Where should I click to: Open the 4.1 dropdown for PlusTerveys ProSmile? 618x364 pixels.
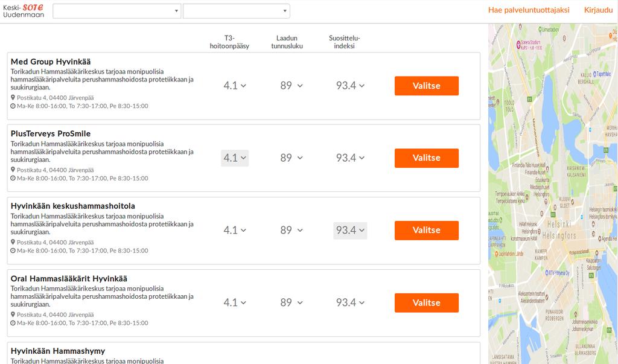235,158
